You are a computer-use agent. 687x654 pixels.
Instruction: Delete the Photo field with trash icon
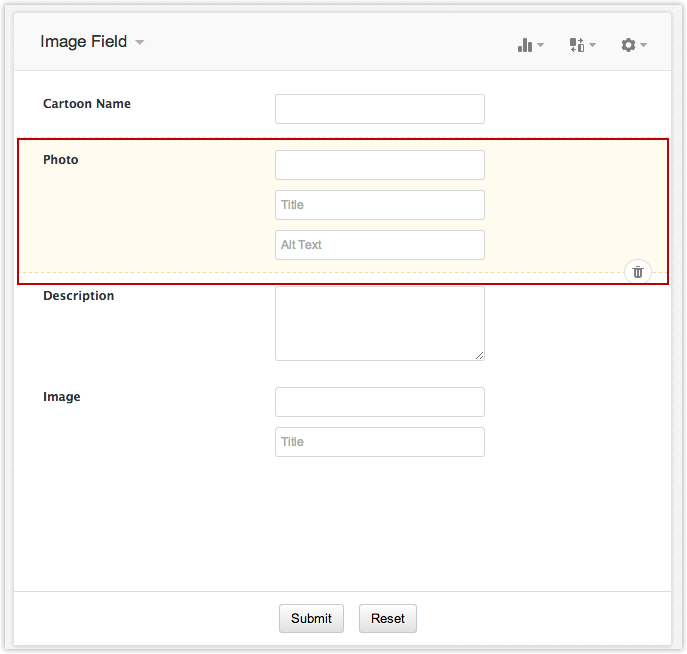pyautogui.click(x=638, y=271)
